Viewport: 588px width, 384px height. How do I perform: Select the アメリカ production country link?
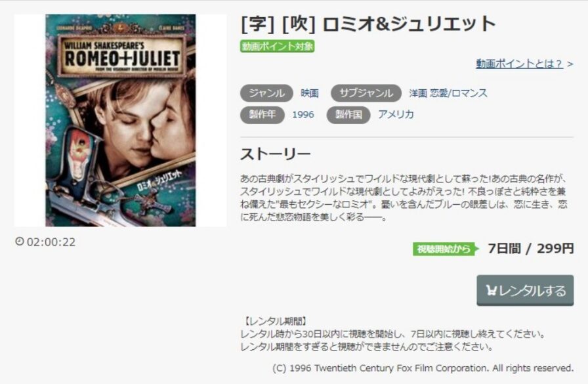pyautogui.click(x=396, y=114)
